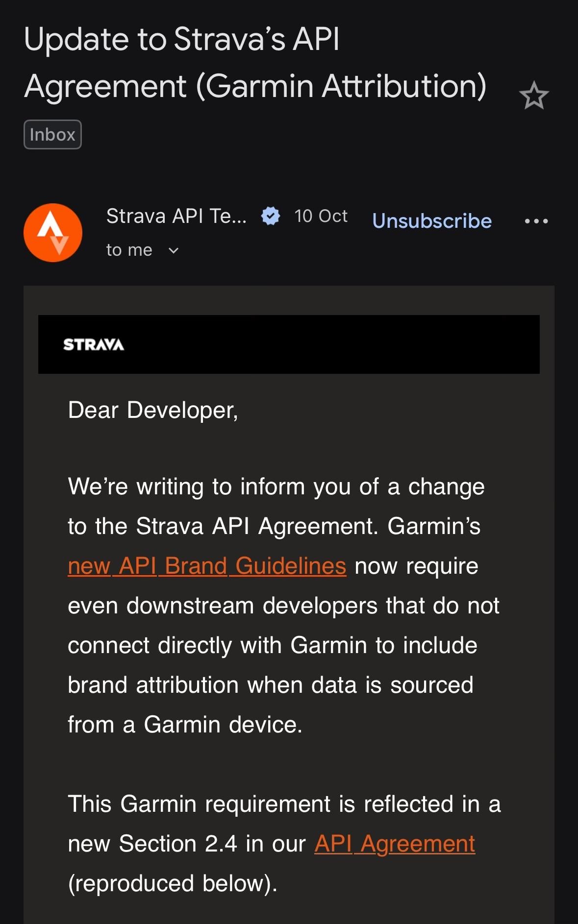The image size is (578, 924).
Task: Tap the "to me" recipient text
Action: pos(129,250)
